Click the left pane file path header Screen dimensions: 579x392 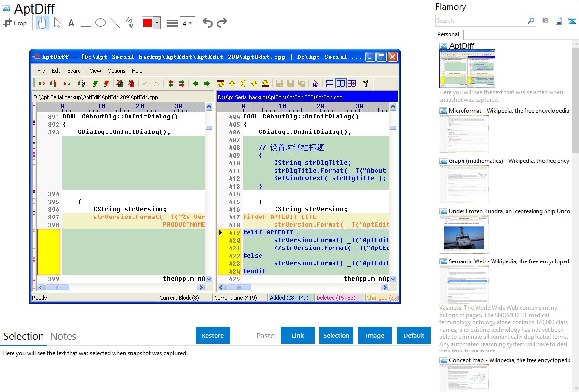coord(123,97)
